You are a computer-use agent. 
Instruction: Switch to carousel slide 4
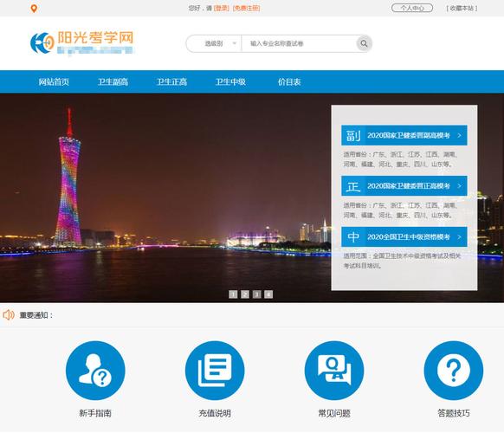268,294
